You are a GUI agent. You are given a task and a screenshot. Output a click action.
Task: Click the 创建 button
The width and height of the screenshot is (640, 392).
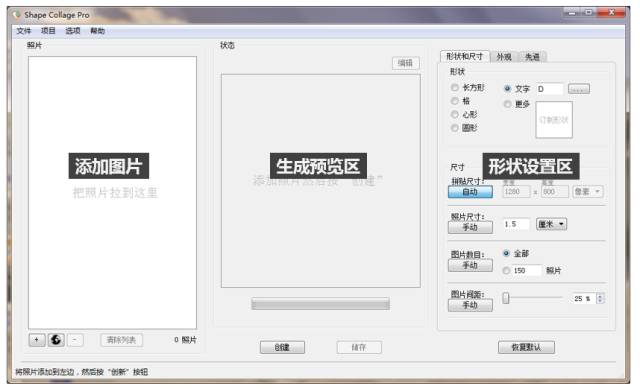[x=282, y=347]
